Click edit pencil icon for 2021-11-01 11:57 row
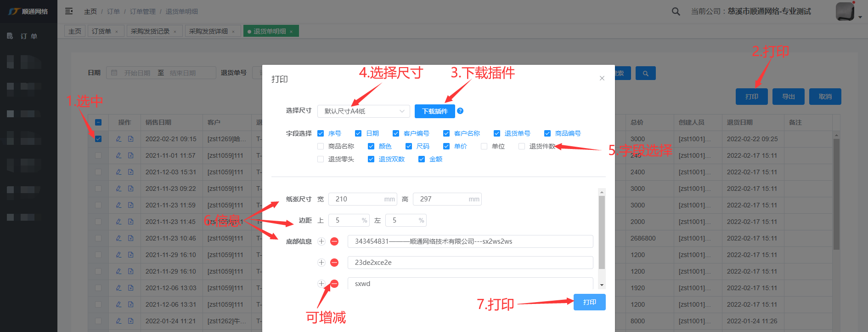 (118, 155)
